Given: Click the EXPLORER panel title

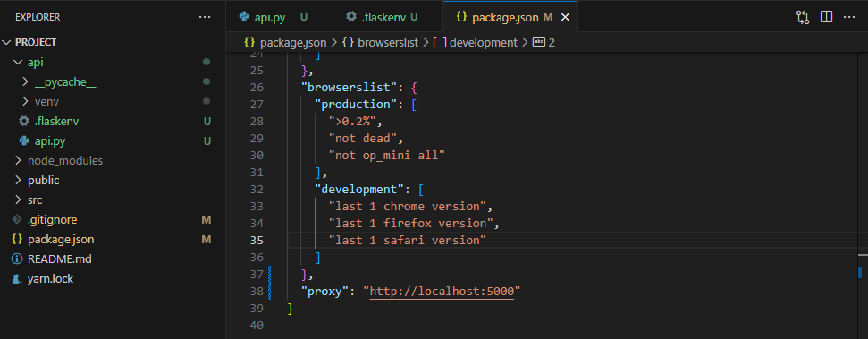Looking at the screenshot, I should pyautogui.click(x=38, y=17).
